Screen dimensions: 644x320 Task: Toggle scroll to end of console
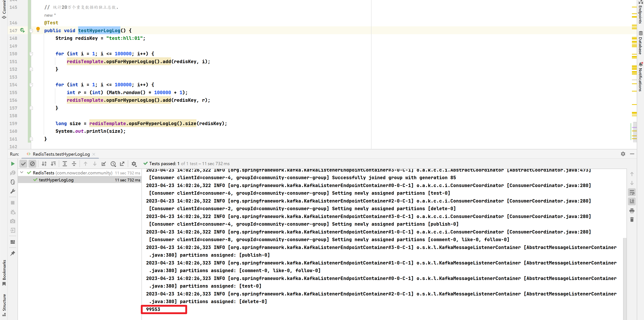point(632,201)
